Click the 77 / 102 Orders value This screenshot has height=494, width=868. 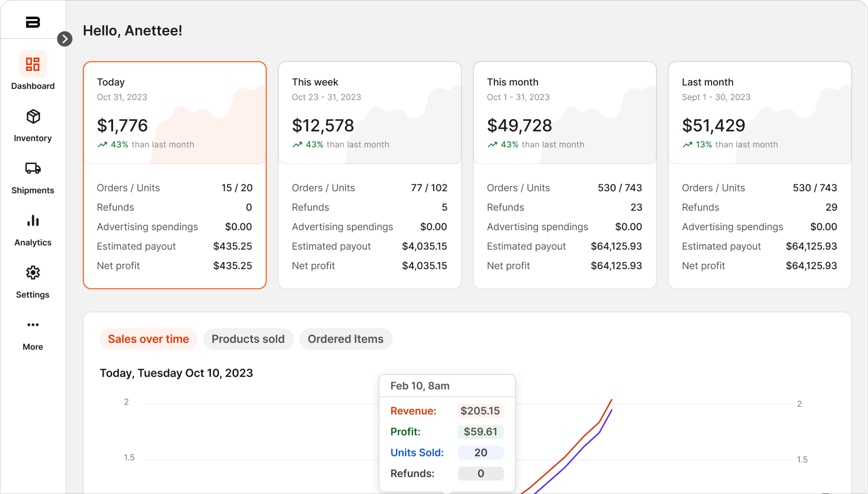tap(429, 188)
